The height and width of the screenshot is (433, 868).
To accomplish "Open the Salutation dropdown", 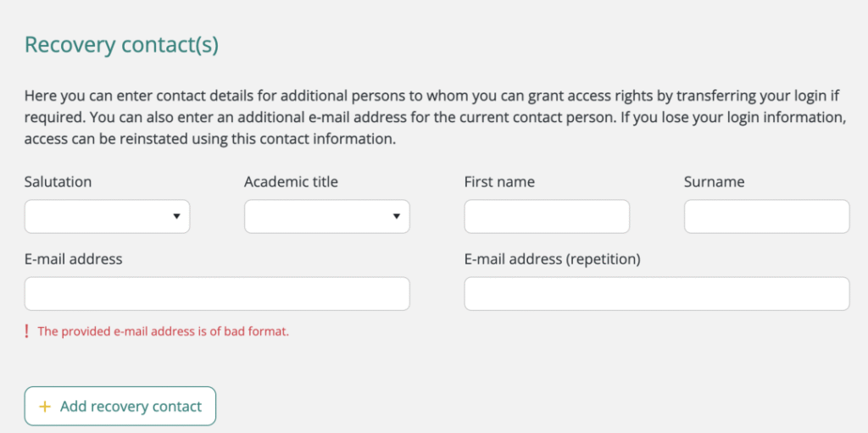I will pyautogui.click(x=107, y=217).
